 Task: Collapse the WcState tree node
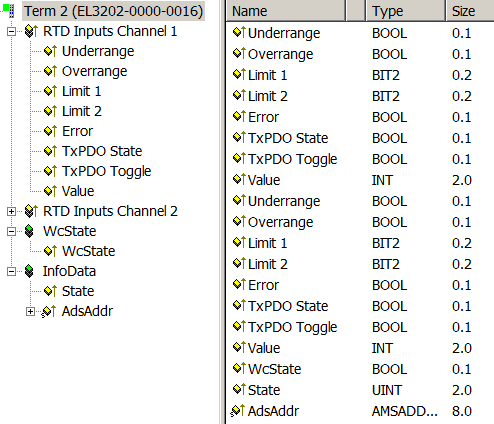click(x=11, y=231)
